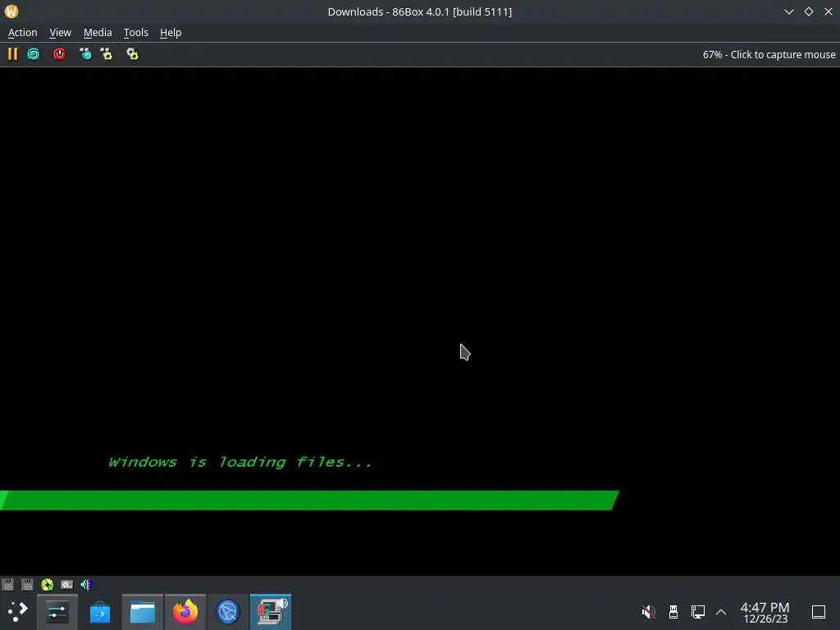Send Ctrl+Alt+Esc via toolbar icon
Image resolution: width=840 pixels, height=630 pixels.
107,54
